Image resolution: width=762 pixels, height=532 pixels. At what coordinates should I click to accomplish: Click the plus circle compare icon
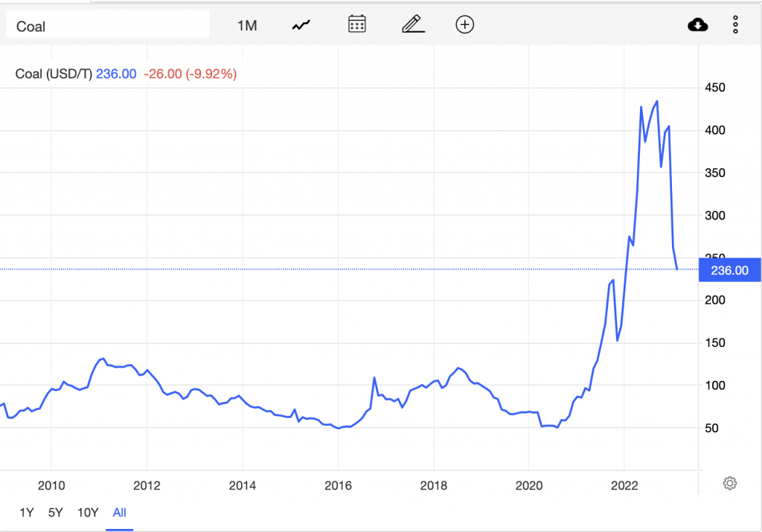pyautogui.click(x=464, y=25)
